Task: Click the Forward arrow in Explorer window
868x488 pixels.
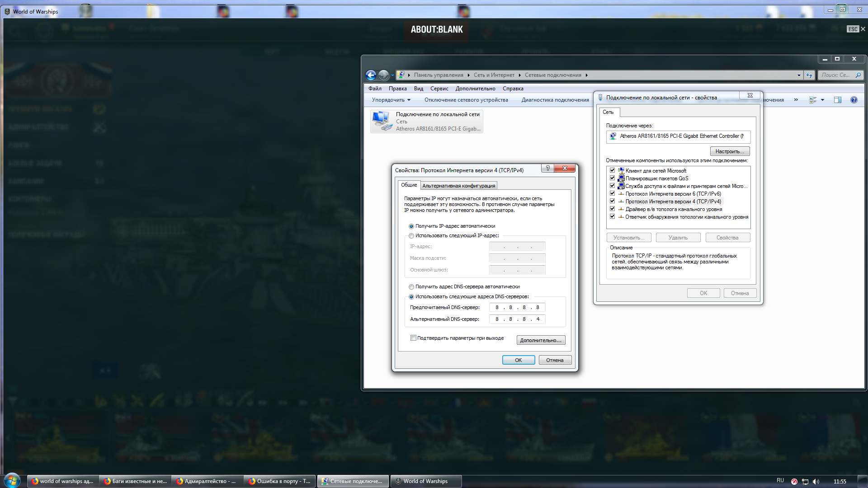Action: [383, 75]
